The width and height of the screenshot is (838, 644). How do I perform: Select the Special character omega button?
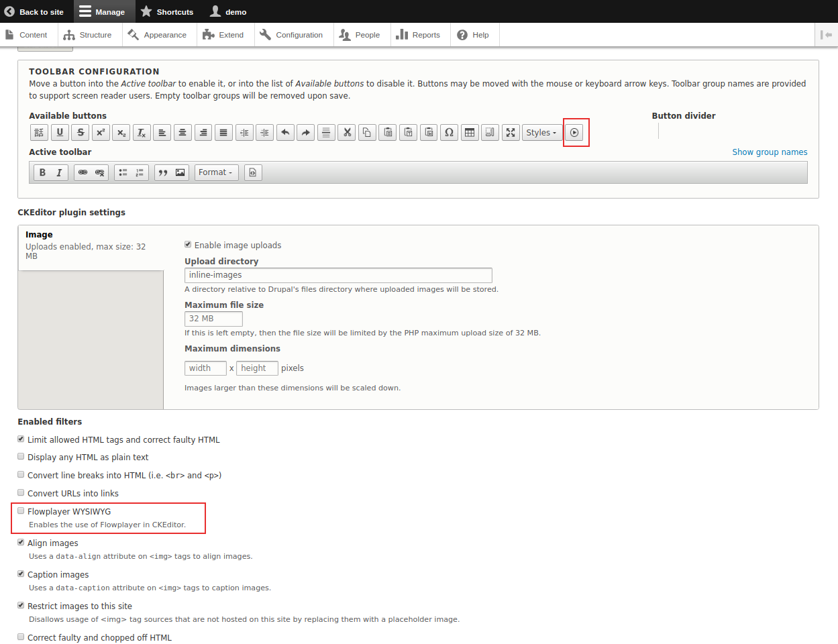click(x=449, y=133)
